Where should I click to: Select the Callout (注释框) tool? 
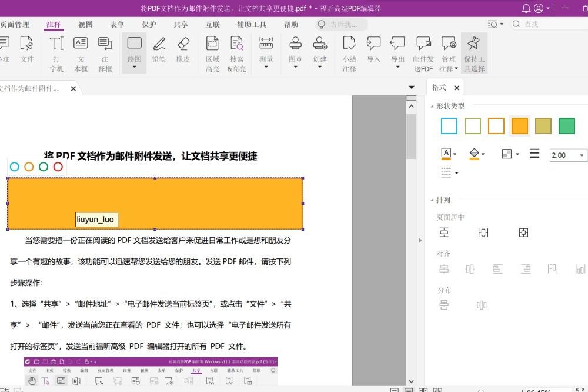tap(105, 54)
